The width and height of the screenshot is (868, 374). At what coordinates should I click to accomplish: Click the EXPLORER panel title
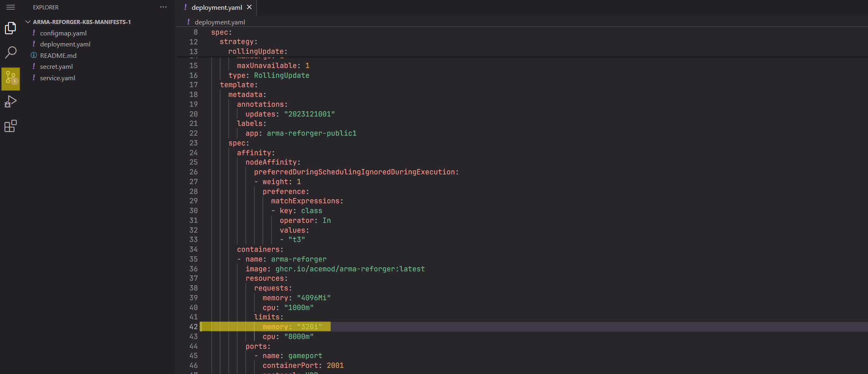pyautogui.click(x=46, y=7)
